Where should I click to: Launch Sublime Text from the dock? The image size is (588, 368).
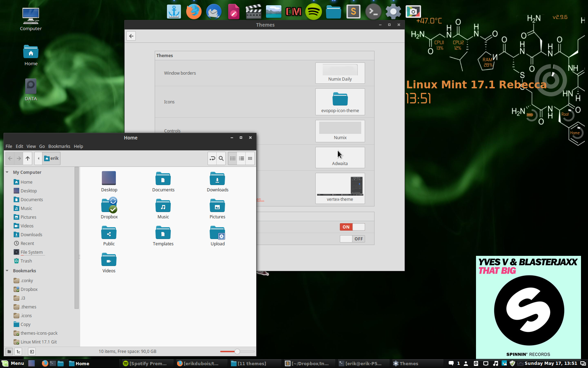point(353,12)
